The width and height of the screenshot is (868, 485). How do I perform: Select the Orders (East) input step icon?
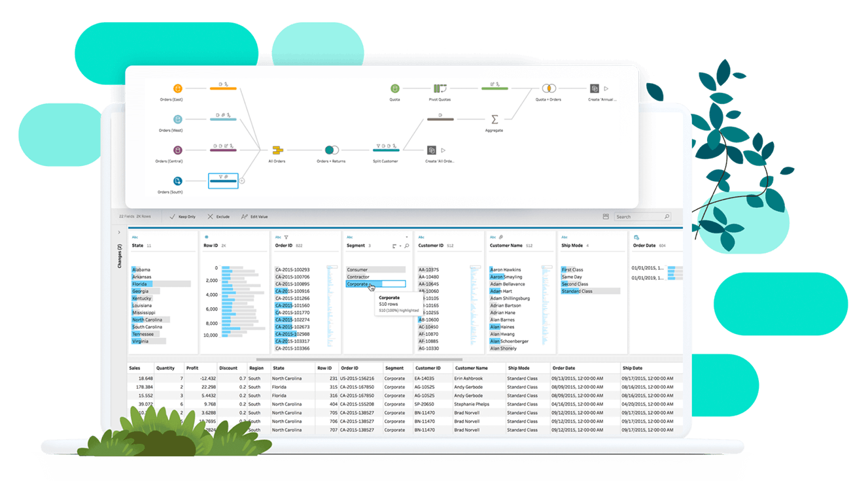[177, 88]
